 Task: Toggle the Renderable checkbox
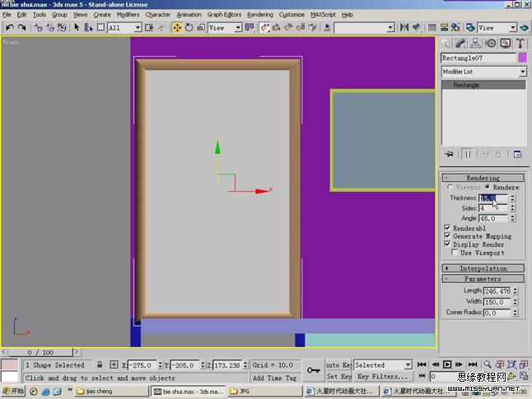click(x=447, y=227)
